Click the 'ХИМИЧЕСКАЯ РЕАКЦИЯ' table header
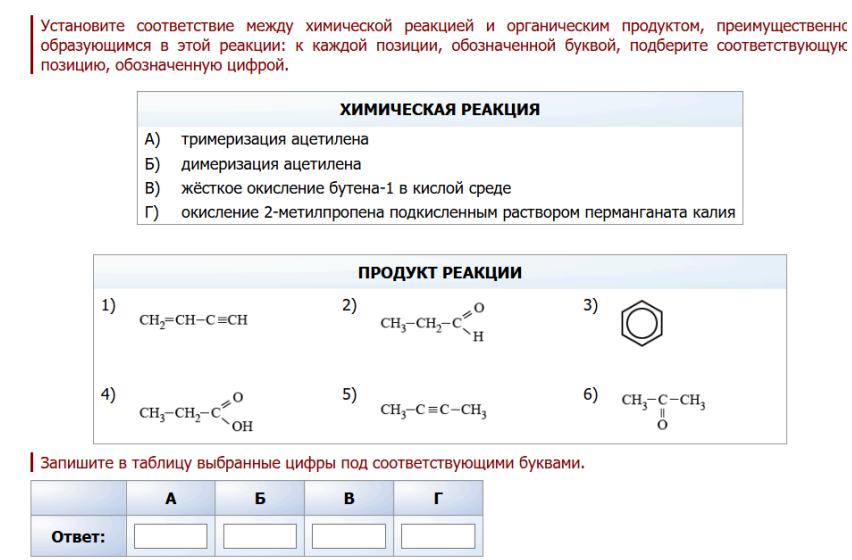Viewport: 852px width, 560px height. 440,109
